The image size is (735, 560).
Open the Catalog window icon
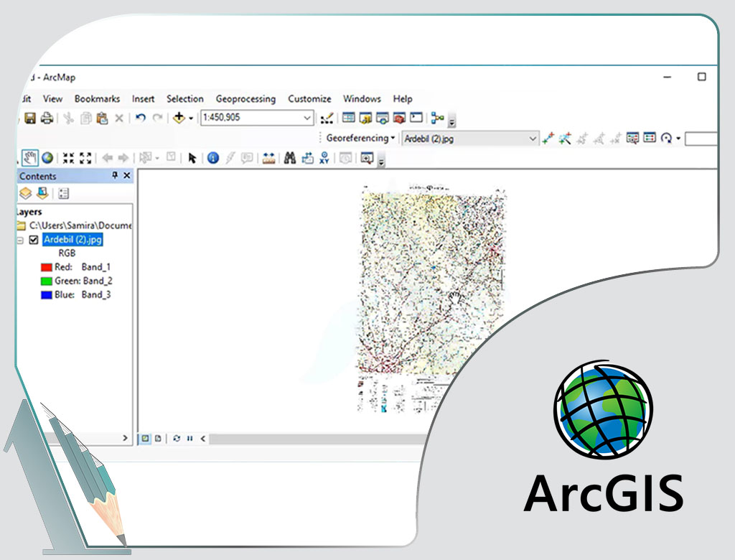tap(365, 118)
